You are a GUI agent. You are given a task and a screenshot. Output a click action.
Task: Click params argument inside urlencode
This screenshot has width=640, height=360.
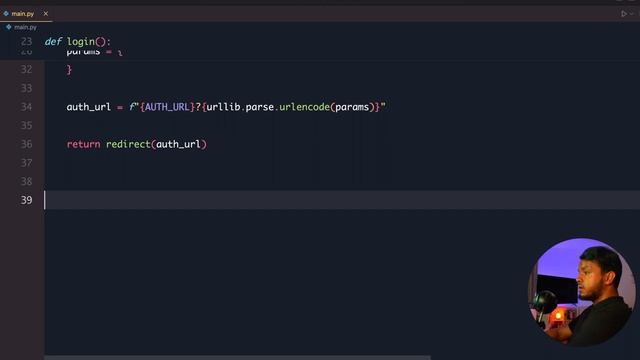click(352, 107)
